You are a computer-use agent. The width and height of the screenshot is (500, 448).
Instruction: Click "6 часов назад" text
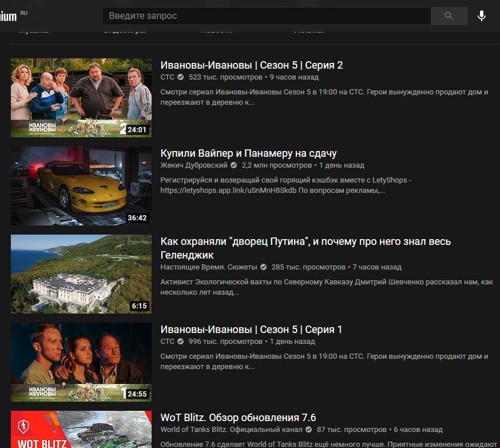pos(418,430)
